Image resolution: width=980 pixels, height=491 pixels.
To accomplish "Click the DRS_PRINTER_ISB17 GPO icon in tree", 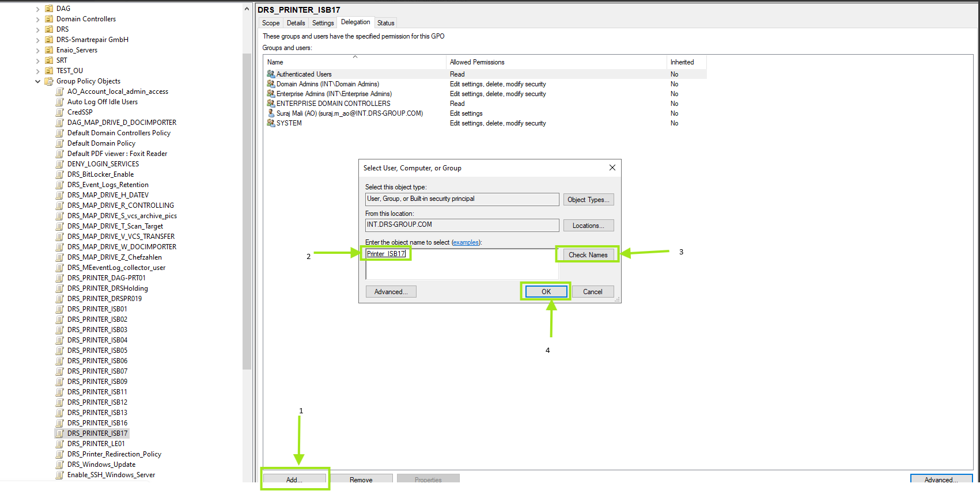I will pyautogui.click(x=60, y=433).
